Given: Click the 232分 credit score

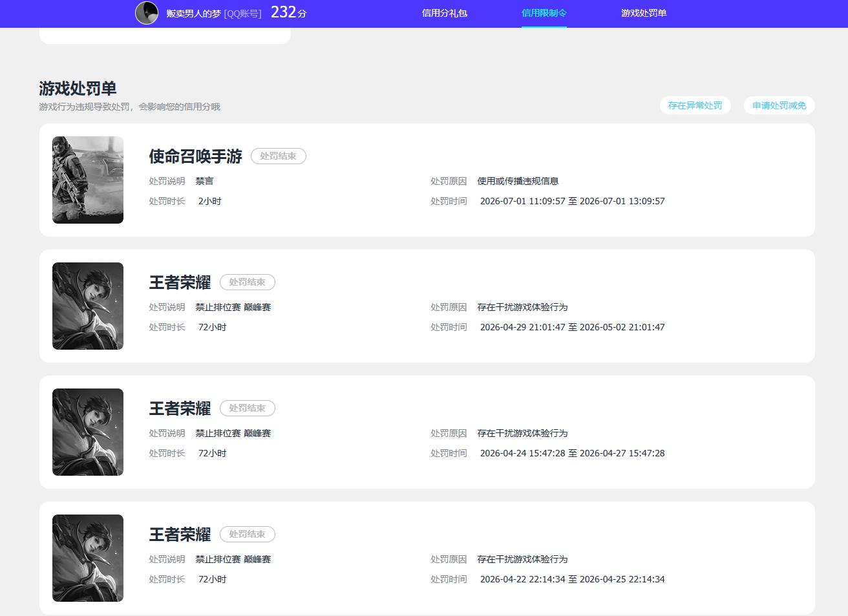Looking at the screenshot, I should (289, 12).
